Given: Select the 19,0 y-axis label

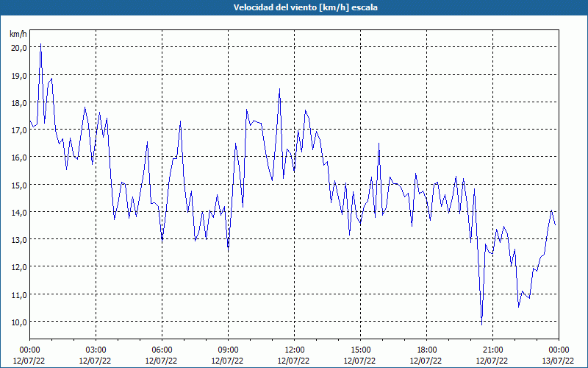Looking at the screenshot, I should [19, 75].
